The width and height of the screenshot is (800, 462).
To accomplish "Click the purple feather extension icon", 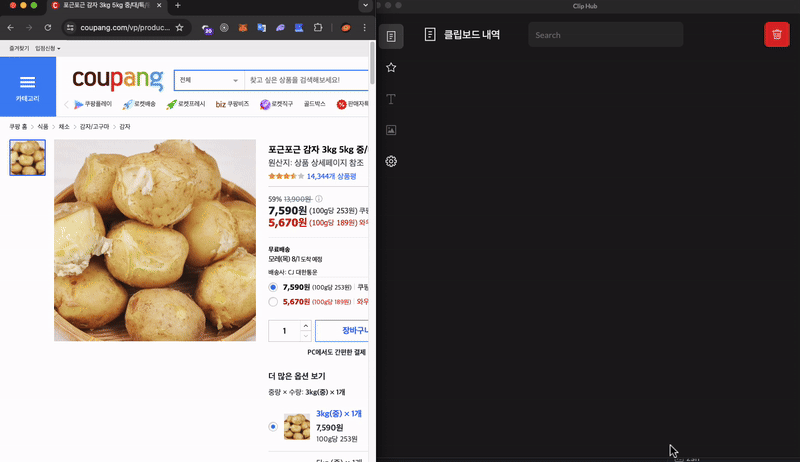I will tap(280, 28).
